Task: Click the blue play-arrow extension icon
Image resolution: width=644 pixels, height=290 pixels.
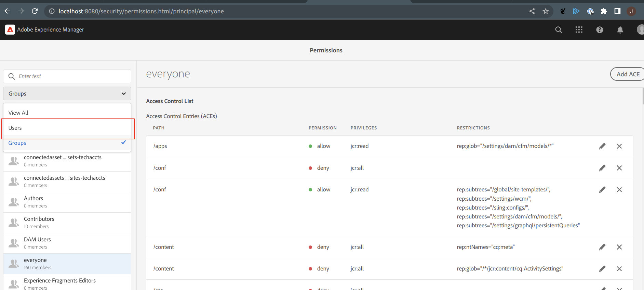Action: click(576, 11)
